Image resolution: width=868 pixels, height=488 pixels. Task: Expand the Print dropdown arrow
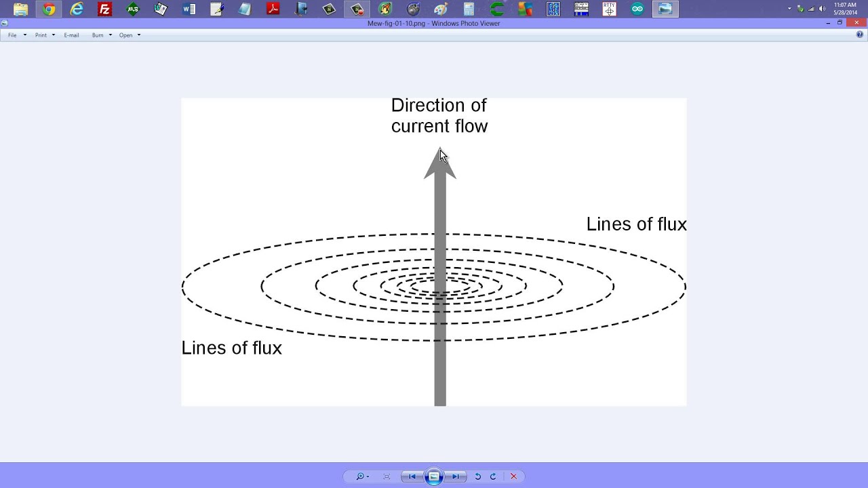(54, 35)
